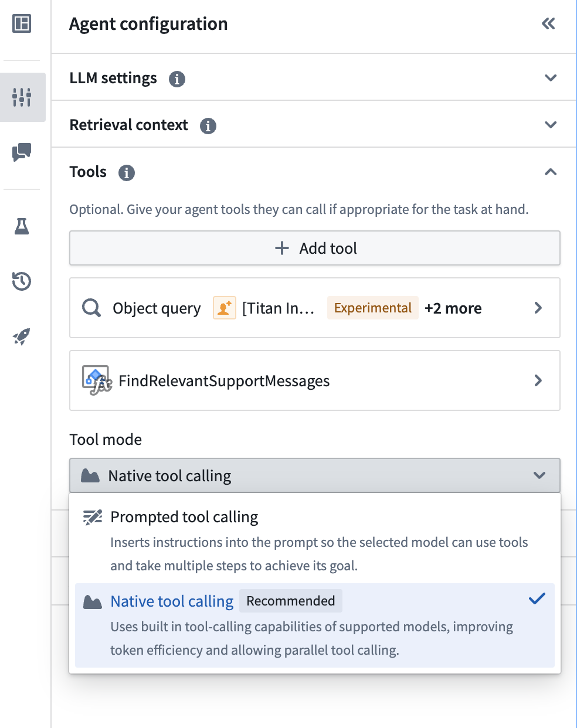Select the flask experiments icon

coord(22,226)
